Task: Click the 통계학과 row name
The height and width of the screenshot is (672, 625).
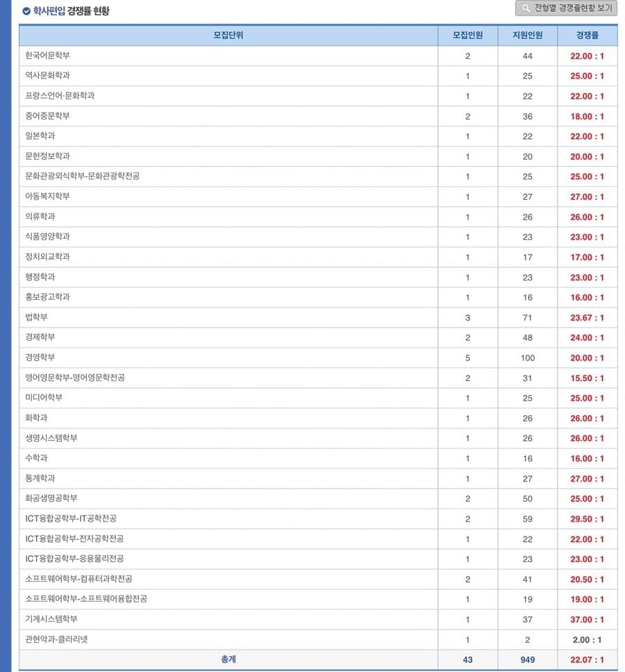Action: point(40,479)
